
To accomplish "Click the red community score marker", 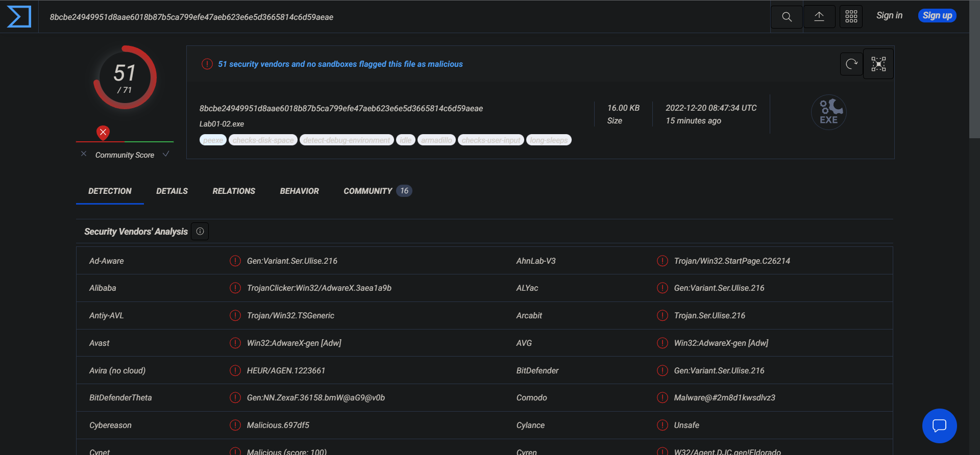I will coord(103,133).
